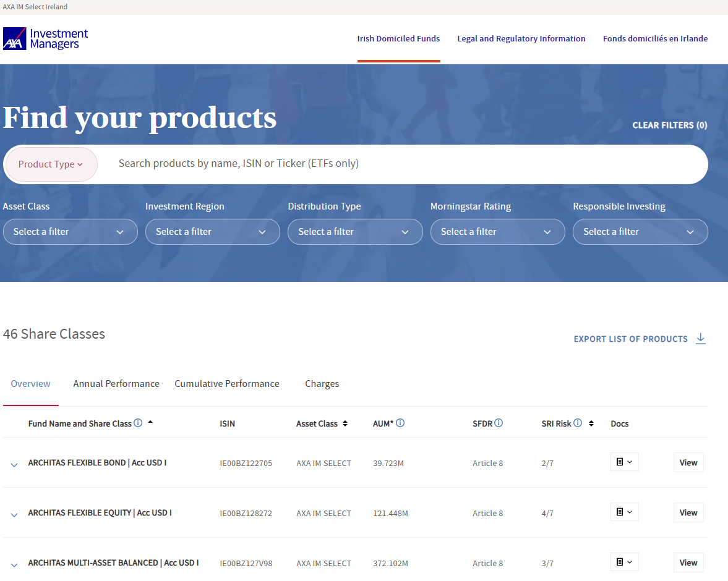
Task: Click the SRI Risk info icon
Action: click(x=578, y=423)
